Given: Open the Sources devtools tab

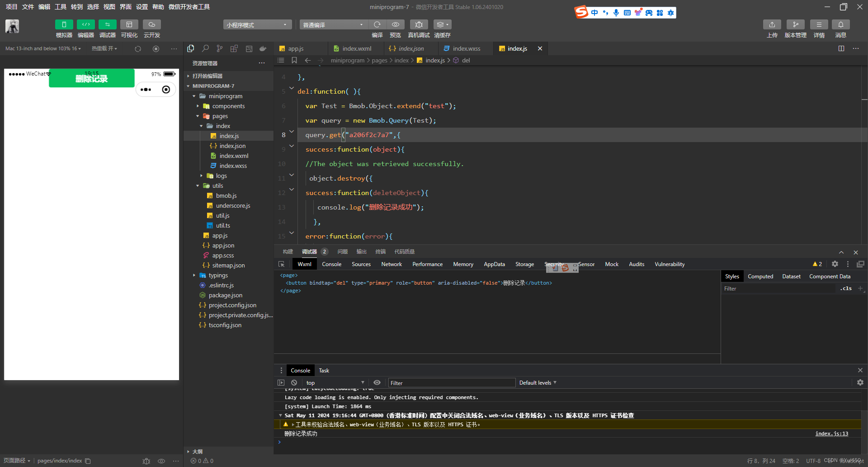Looking at the screenshot, I should pyautogui.click(x=361, y=264).
